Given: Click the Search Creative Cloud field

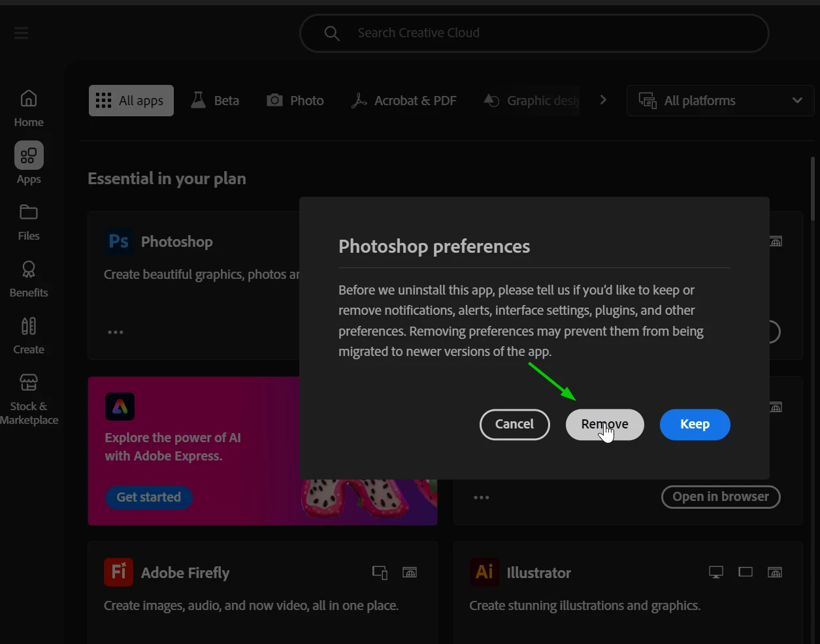Looking at the screenshot, I should (534, 33).
